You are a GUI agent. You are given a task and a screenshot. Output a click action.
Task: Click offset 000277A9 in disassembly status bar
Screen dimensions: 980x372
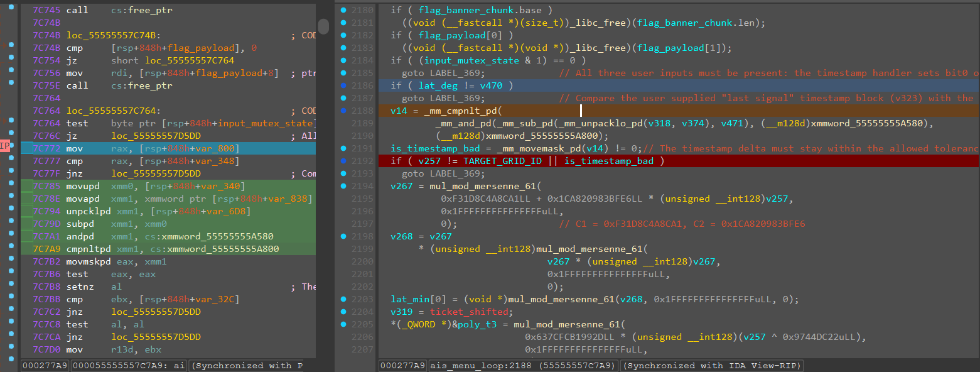(45, 366)
